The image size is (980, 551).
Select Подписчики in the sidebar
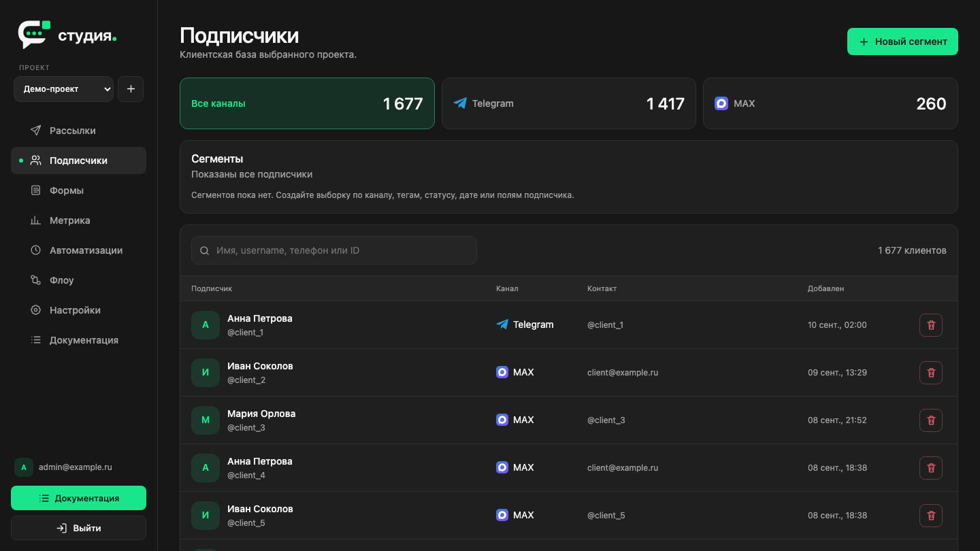tap(78, 161)
